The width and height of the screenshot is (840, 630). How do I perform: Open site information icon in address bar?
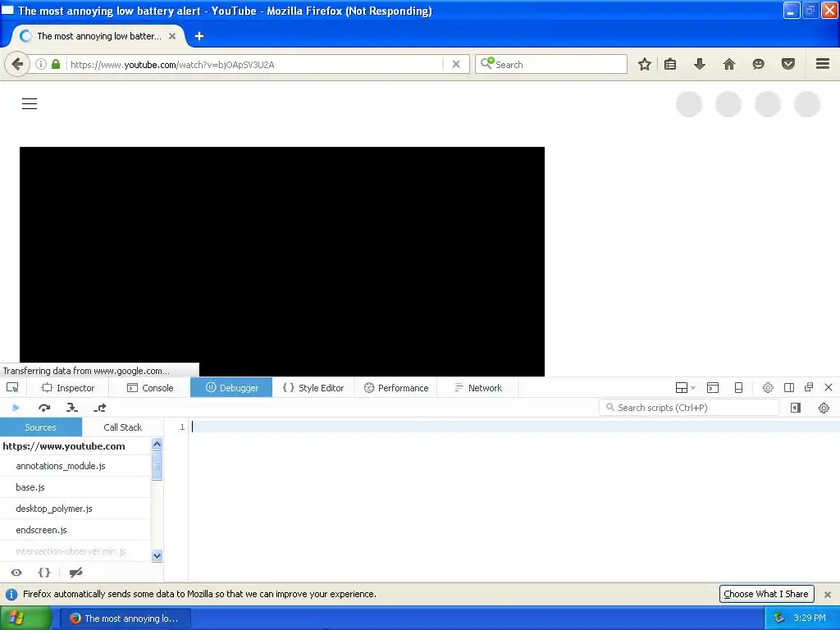click(41, 64)
